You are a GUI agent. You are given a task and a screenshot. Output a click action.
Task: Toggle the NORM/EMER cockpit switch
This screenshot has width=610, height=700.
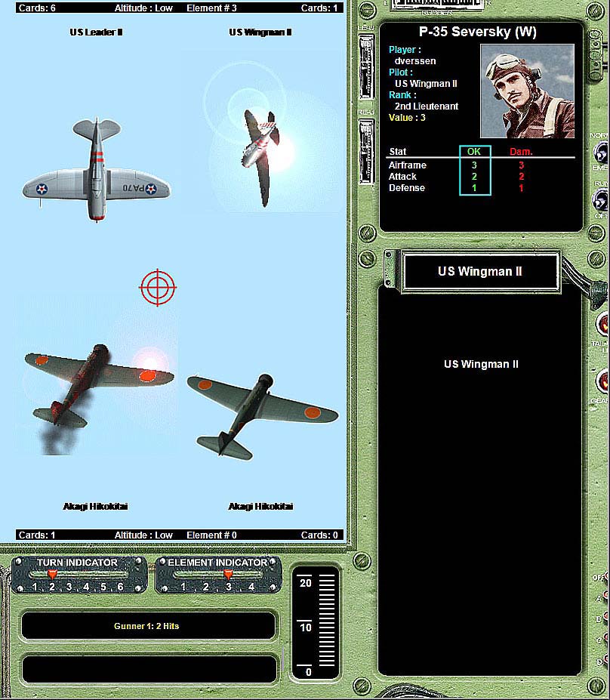(x=601, y=154)
